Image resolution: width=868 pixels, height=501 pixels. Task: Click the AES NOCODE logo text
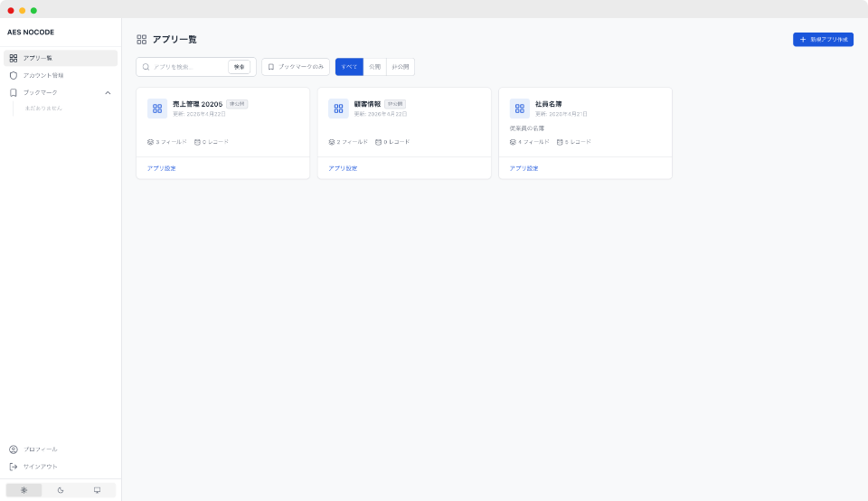[x=31, y=33]
